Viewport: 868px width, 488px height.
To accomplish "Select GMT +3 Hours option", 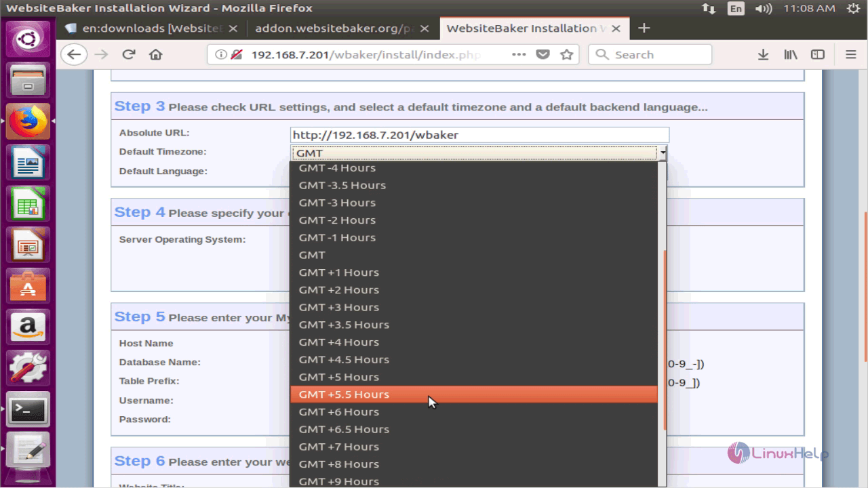I will point(473,308).
